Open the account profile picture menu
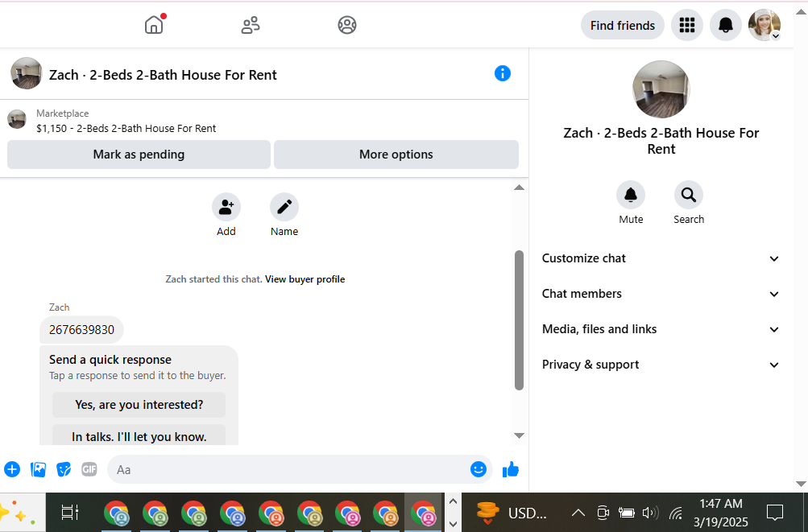 point(764,25)
